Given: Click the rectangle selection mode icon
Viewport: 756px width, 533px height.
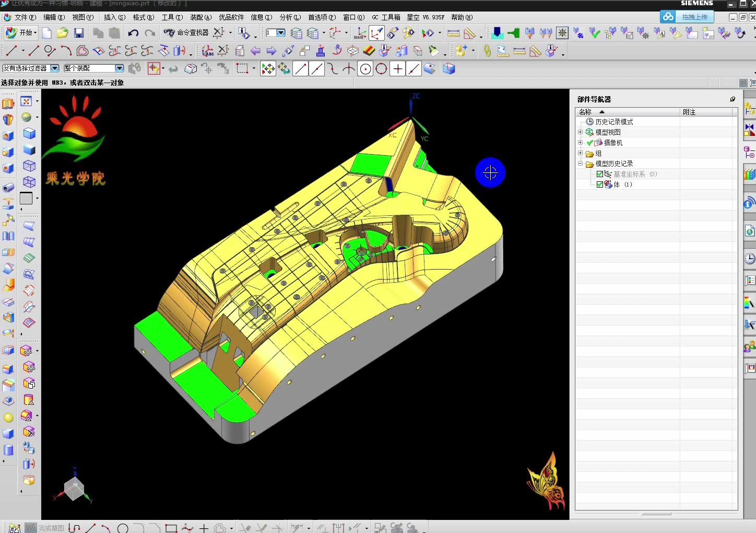Looking at the screenshot, I should (x=242, y=68).
